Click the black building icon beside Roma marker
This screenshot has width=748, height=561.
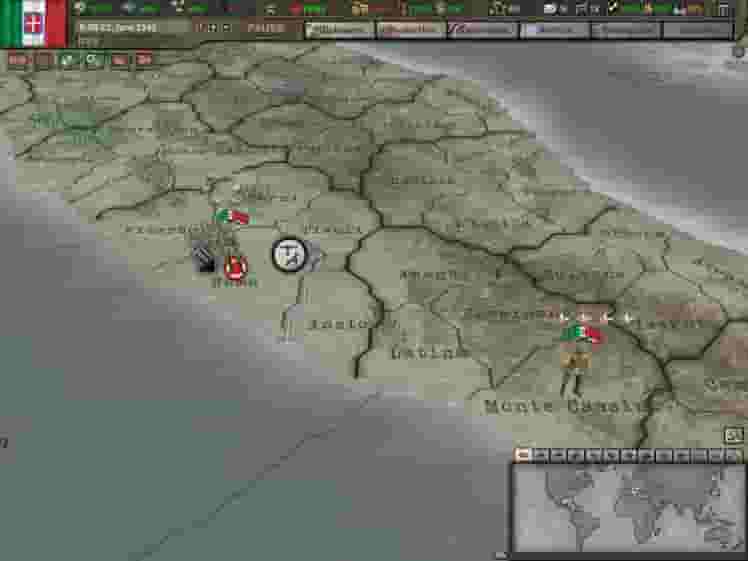click(x=205, y=258)
